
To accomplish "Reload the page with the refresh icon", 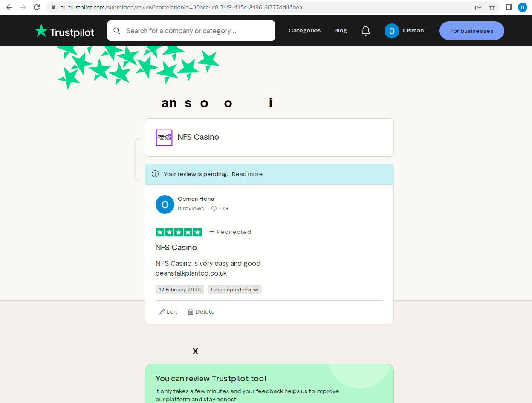I will point(37,7).
